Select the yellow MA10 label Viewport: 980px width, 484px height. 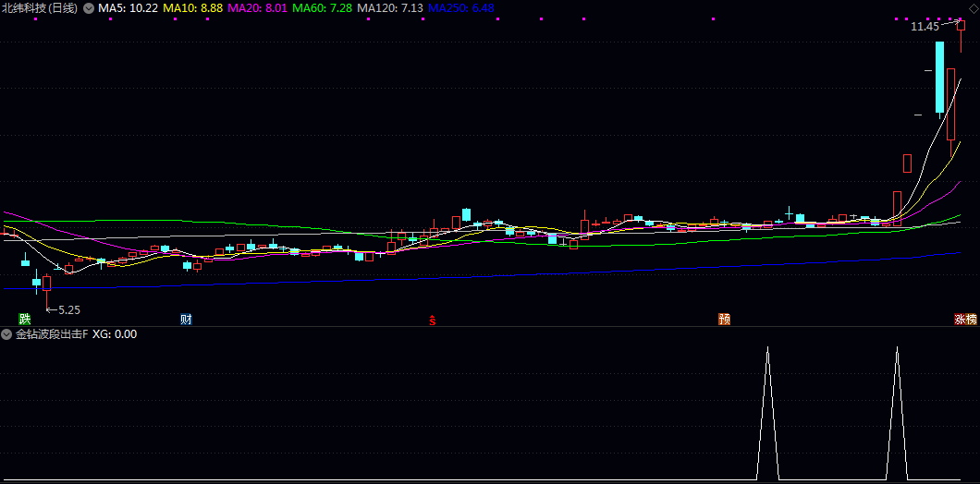(192, 8)
